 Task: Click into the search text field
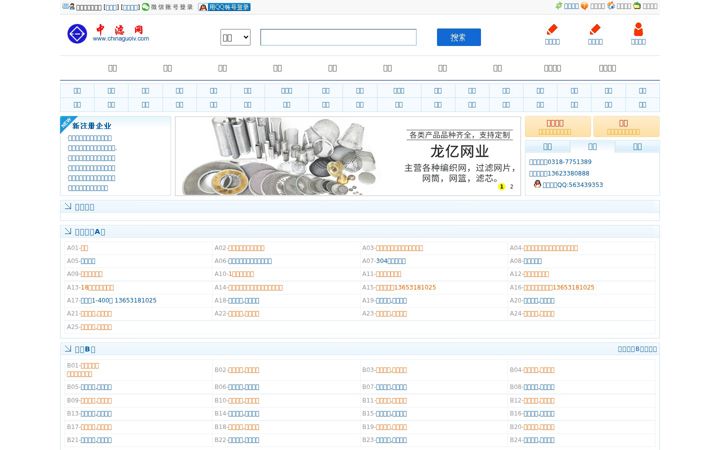(338, 37)
